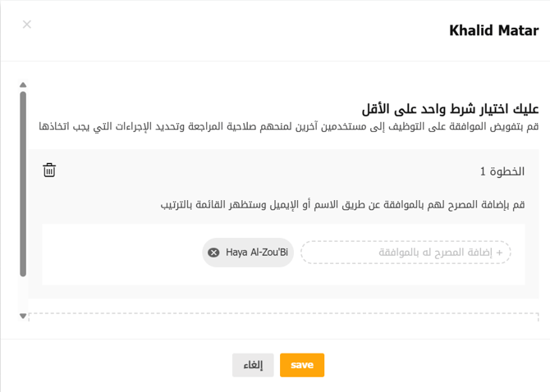The height and width of the screenshot is (392, 550).
Task: Click the vertical scrollbar thumb
Action: click(23, 197)
